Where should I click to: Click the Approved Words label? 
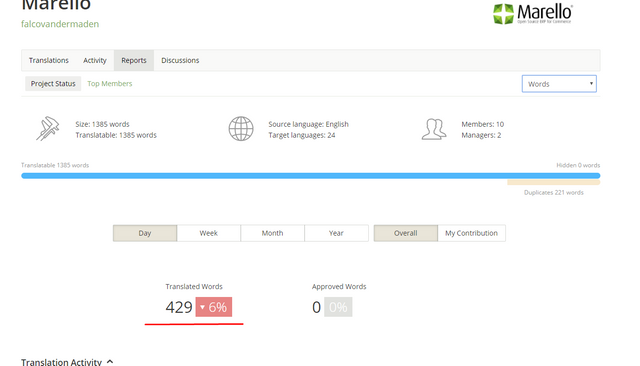pos(339,286)
